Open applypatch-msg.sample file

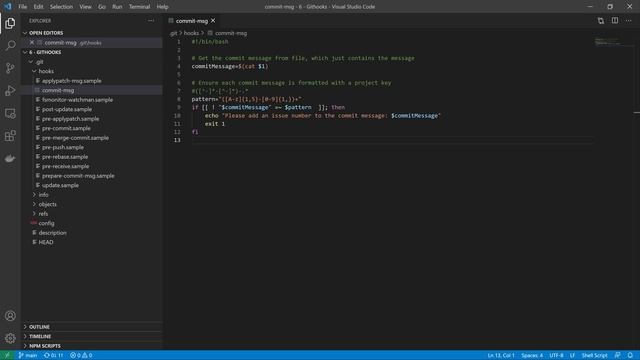click(x=71, y=81)
